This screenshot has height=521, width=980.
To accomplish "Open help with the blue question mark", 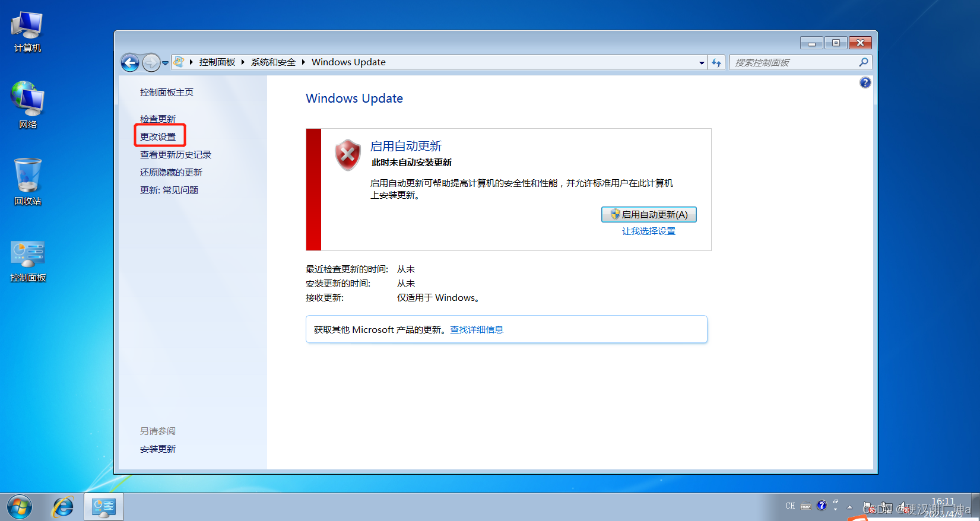I will tap(865, 82).
